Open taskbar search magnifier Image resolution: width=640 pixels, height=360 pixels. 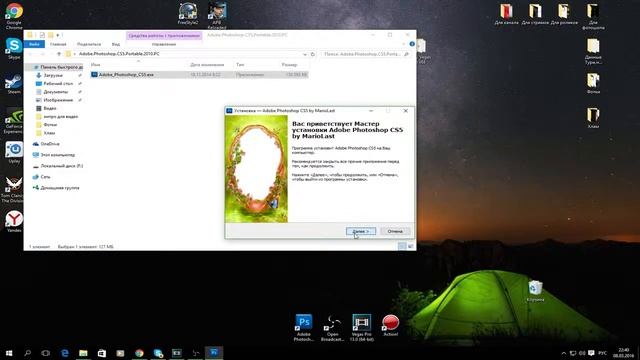pyautogui.click(x=27, y=353)
